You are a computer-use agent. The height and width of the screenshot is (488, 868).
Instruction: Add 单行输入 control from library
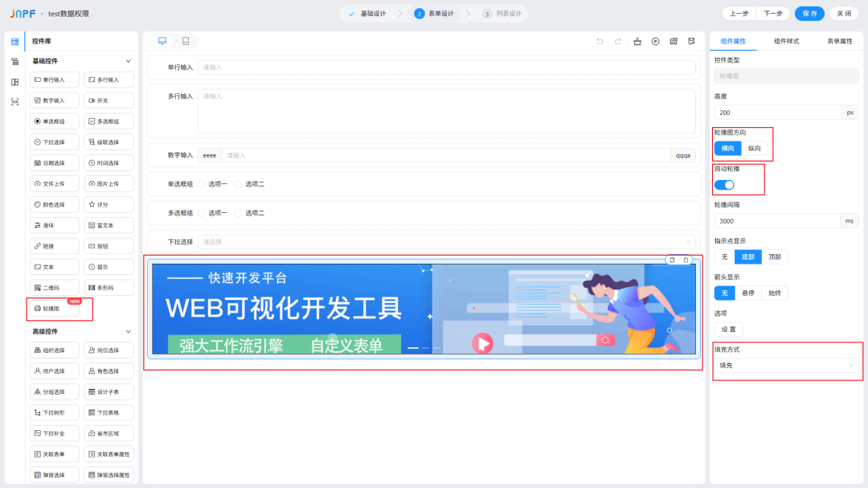pos(55,80)
